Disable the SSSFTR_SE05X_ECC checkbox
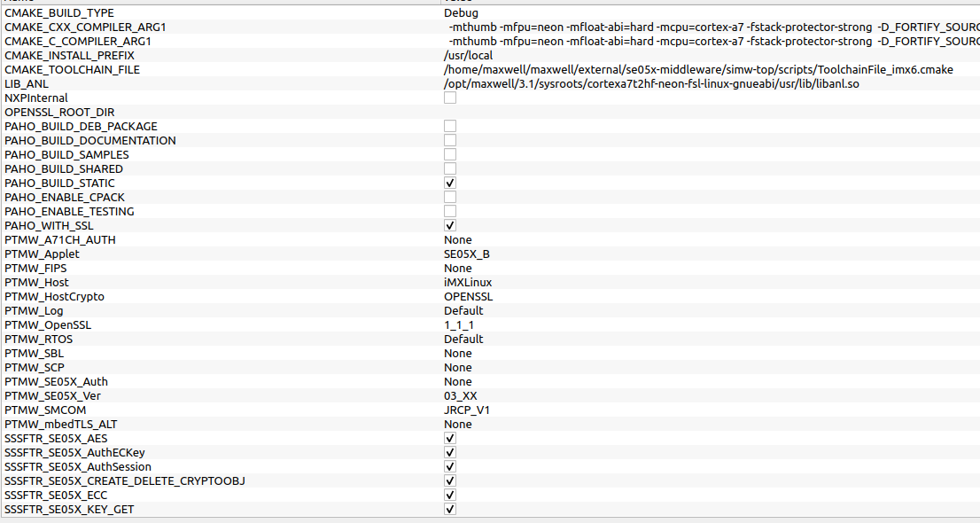The height and width of the screenshot is (523, 980). coord(449,494)
